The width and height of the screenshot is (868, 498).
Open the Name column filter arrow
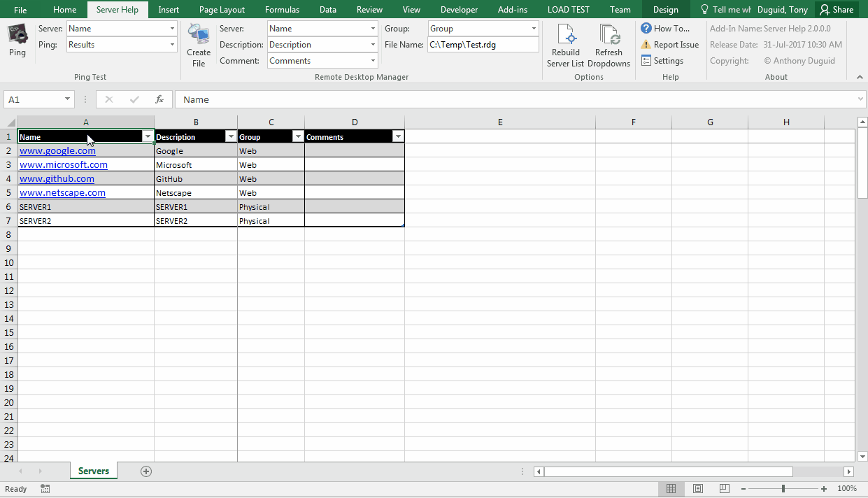(148, 137)
